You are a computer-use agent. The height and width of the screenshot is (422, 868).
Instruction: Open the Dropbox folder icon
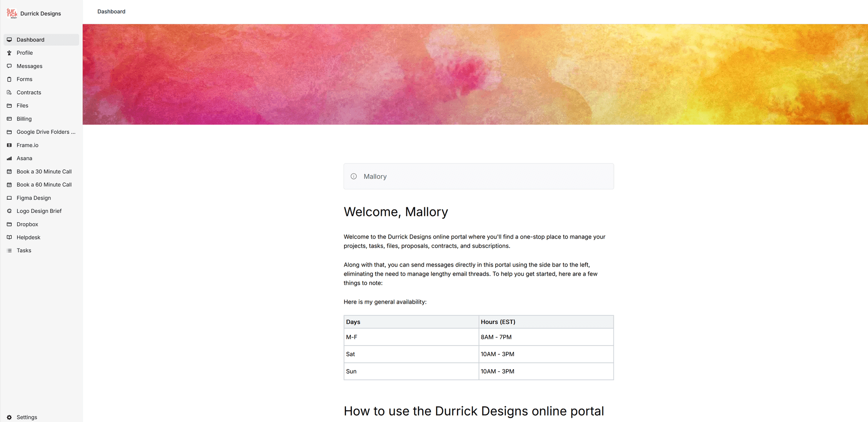(9, 224)
